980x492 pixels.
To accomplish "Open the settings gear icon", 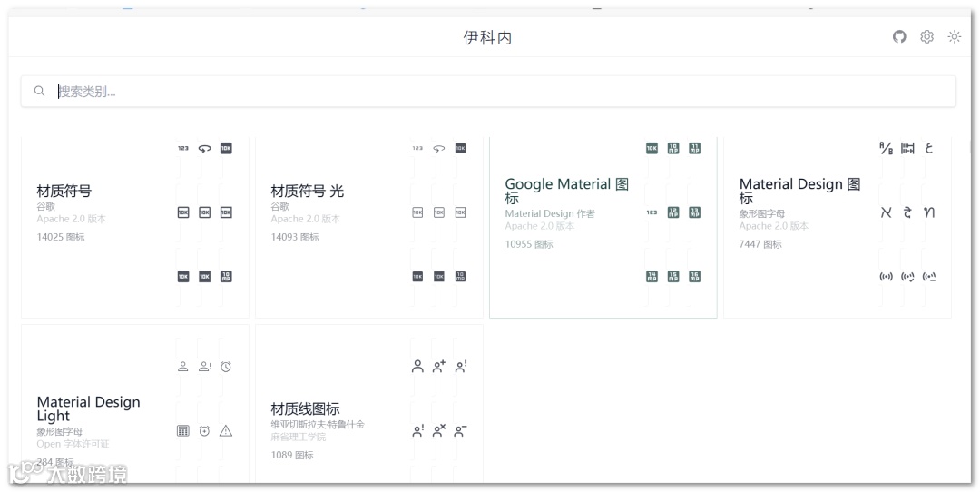I will pos(926,37).
